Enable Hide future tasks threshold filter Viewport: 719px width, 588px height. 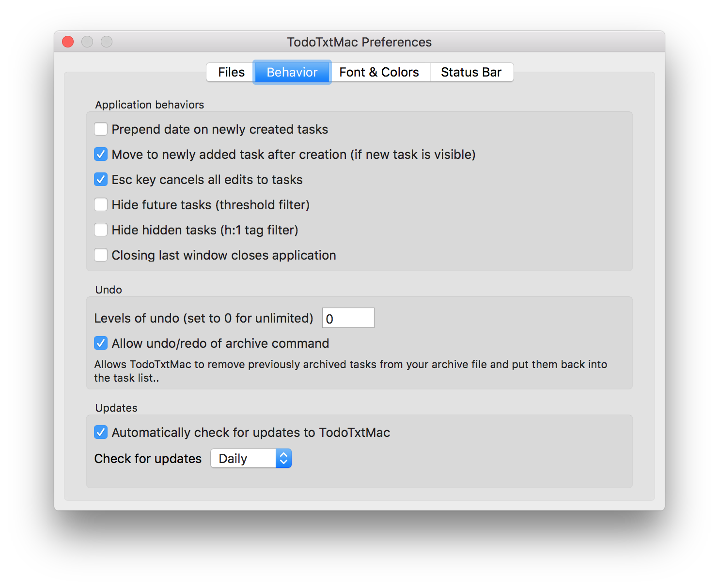(101, 205)
